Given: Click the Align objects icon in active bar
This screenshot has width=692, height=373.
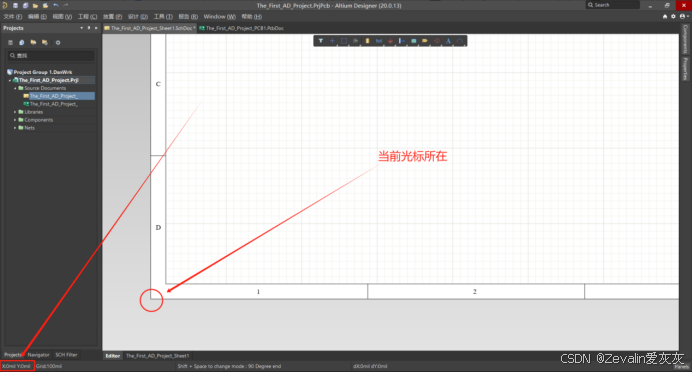Looking at the screenshot, I should [x=355, y=41].
